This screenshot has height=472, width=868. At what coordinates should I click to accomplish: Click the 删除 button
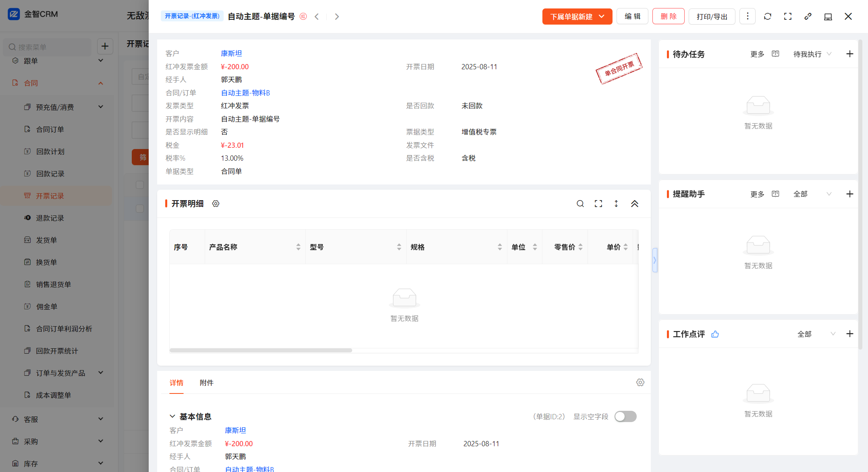coord(668,17)
